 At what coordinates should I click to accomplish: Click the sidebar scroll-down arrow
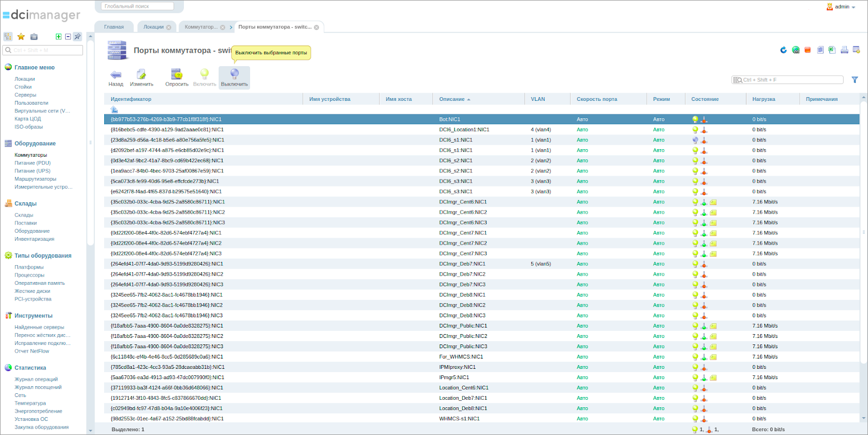click(91, 430)
